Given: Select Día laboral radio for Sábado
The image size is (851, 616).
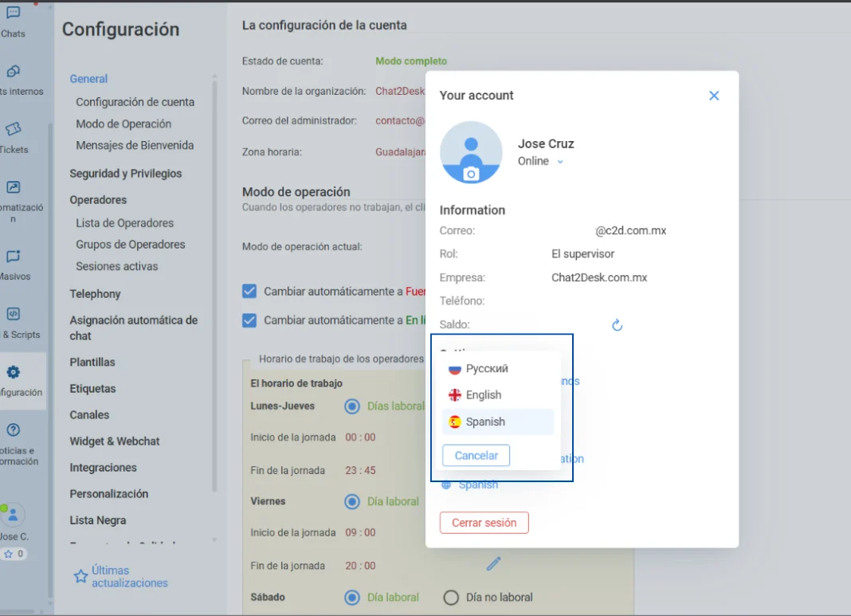Looking at the screenshot, I should [351, 598].
